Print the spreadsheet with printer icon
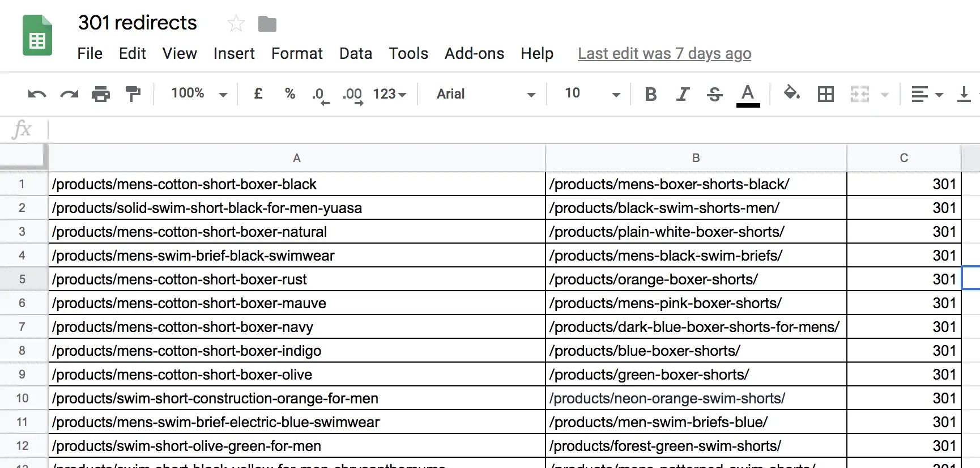Image resolution: width=980 pixels, height=468 pixels. (101, 94)
